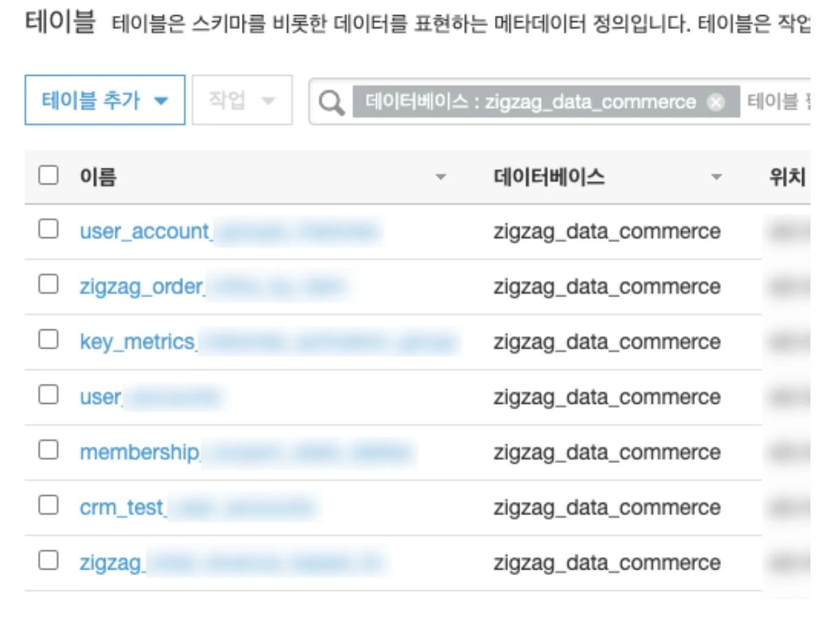Image resolution: width=840 pixels, height=628 pixels.
Task: Remove the zigzag_data_commerce database filter
Action: [x=716, y=102]
